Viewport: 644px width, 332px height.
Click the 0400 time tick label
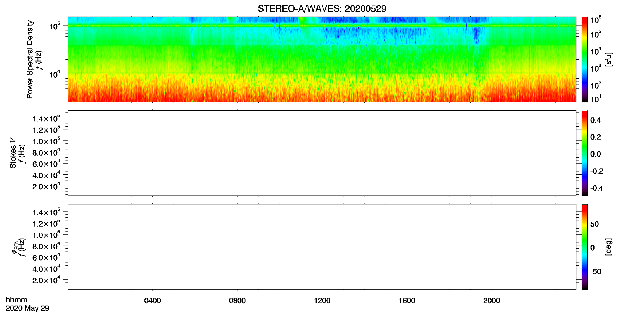152,301
